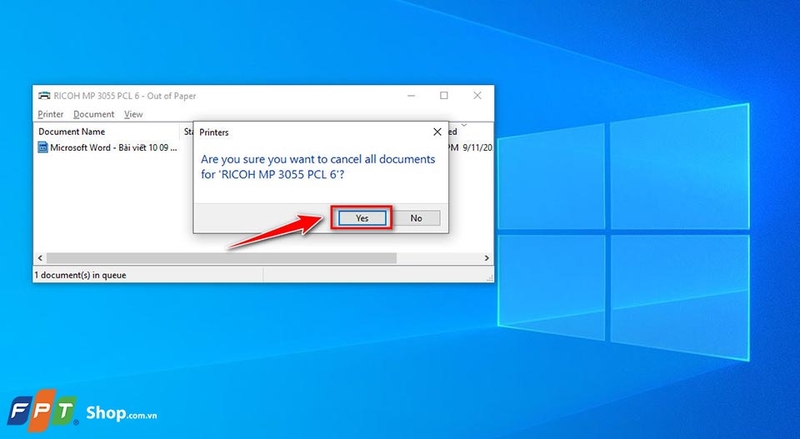This screenshot has width=800, height=439.
Task: Close the Printers dialog
Action: tap(437, 132)
